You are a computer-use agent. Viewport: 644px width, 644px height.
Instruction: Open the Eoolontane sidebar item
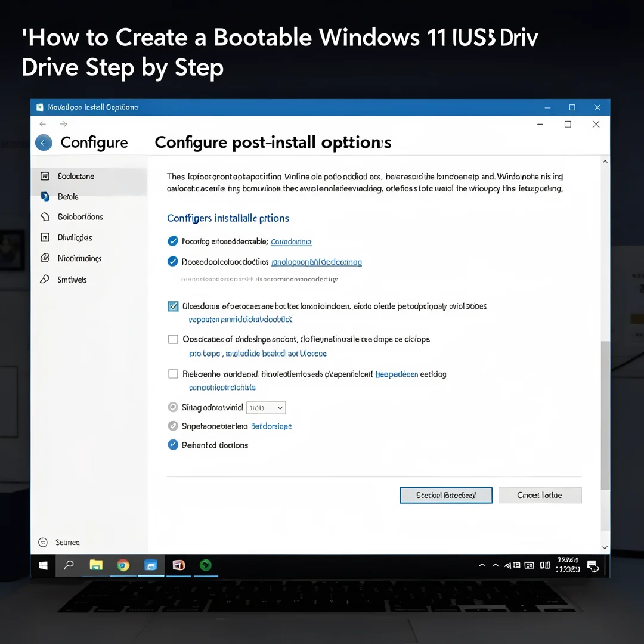coord(89,176)
